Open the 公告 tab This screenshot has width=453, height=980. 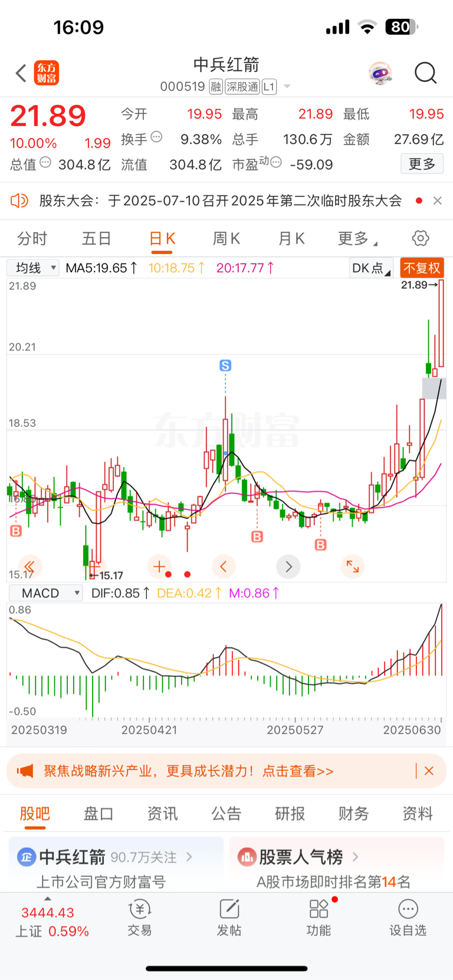pyautogui.click(x=226, y=814)
